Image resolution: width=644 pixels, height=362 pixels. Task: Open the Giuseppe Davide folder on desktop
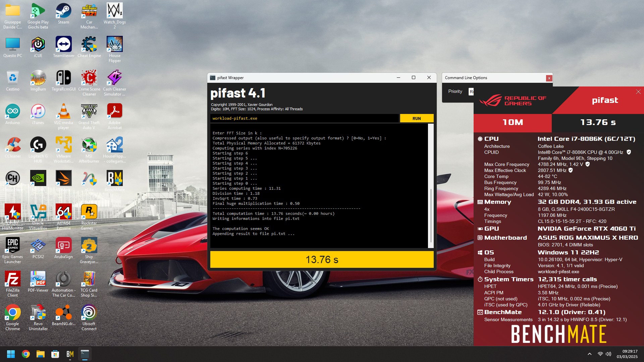[13, 16]
